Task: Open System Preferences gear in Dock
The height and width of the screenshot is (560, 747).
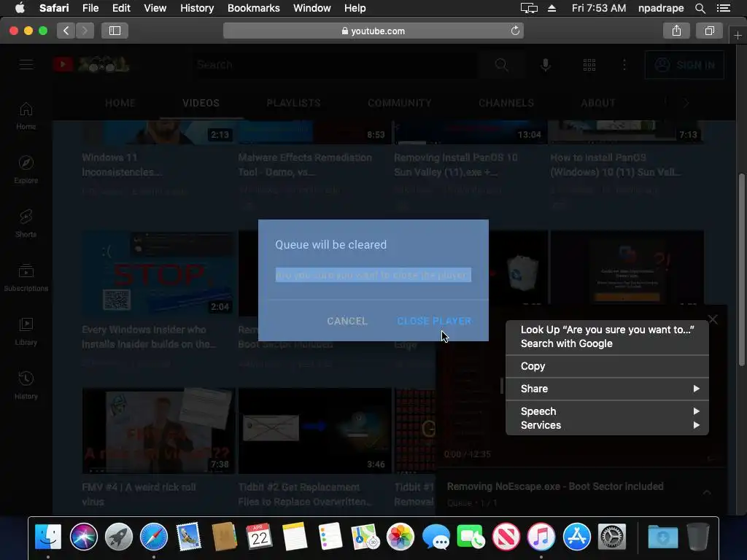Action: 612,537
